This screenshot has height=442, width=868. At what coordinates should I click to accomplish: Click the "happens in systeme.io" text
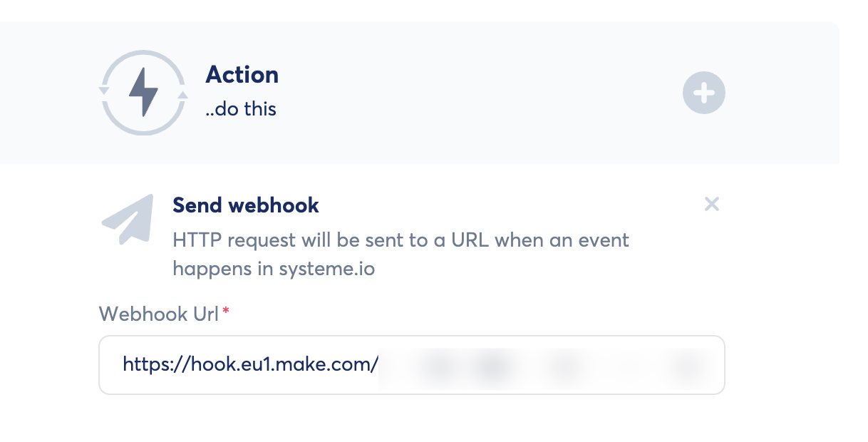click(274, 269)
